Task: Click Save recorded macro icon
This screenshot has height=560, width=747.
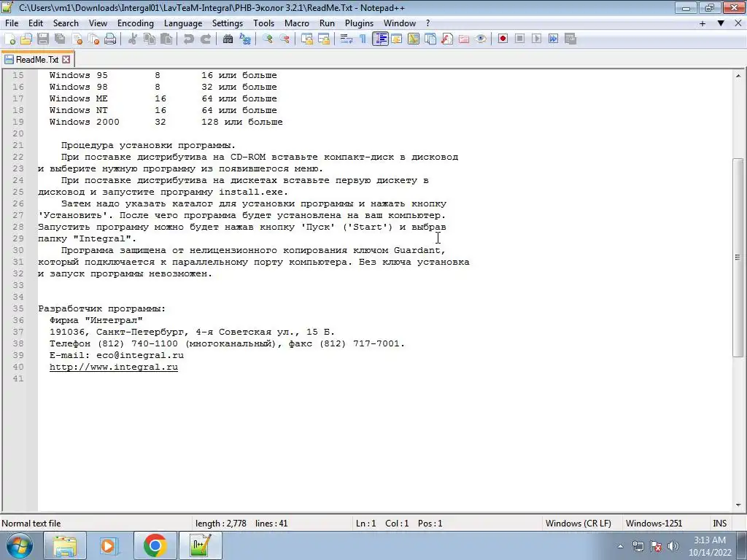Action: [570, 39]
